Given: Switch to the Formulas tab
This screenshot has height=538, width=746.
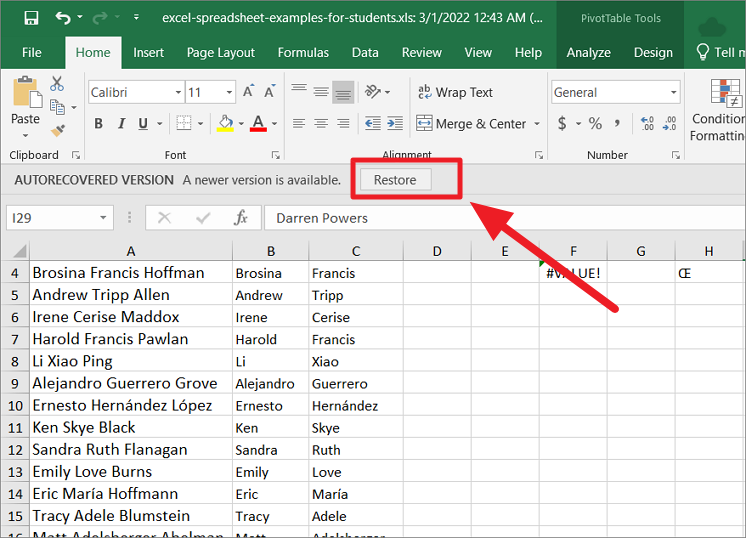Looking at the screenshot, I should pyautogui.click(x=303, y=53).
